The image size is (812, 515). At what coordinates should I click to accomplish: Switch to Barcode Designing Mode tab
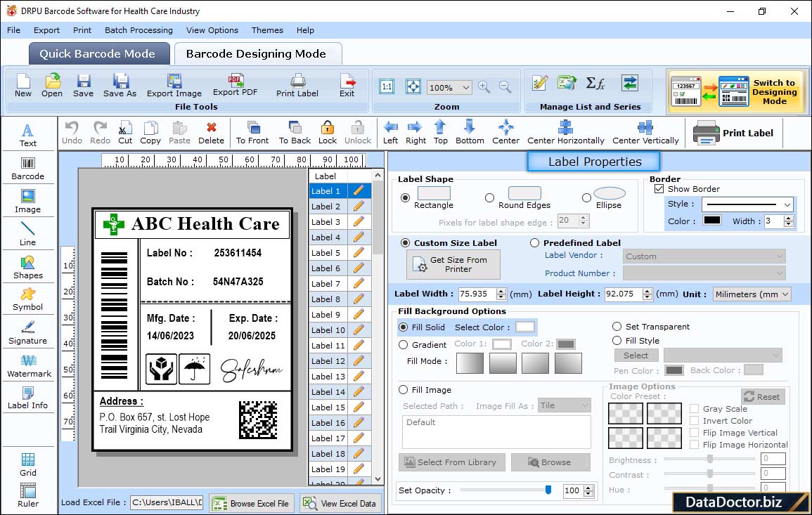click(x=257, y=54)
